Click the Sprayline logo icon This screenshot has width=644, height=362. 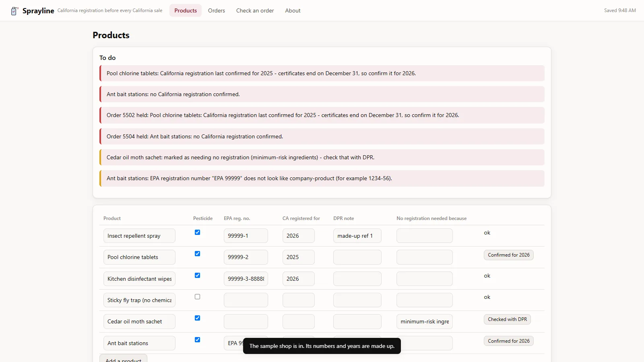[14, 11]
